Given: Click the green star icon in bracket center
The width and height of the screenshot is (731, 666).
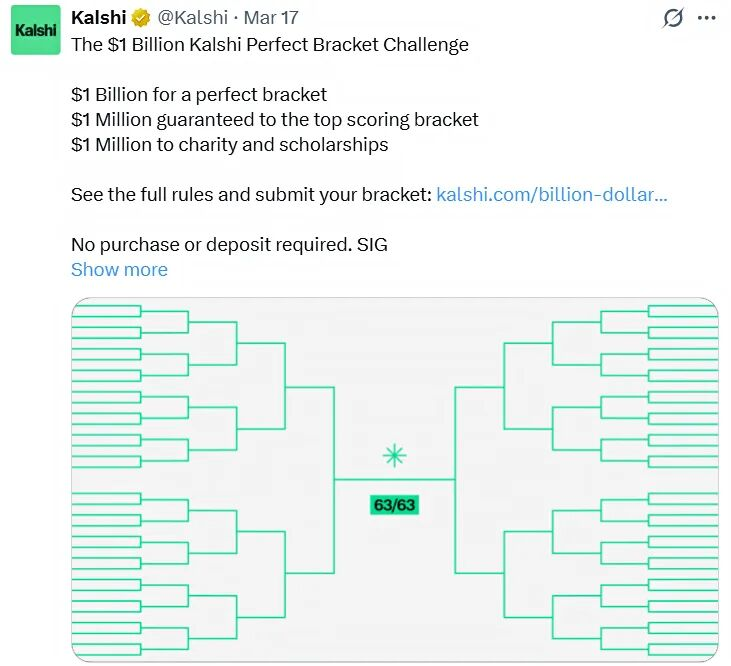Looking at the screenshot, I should 394,456.
